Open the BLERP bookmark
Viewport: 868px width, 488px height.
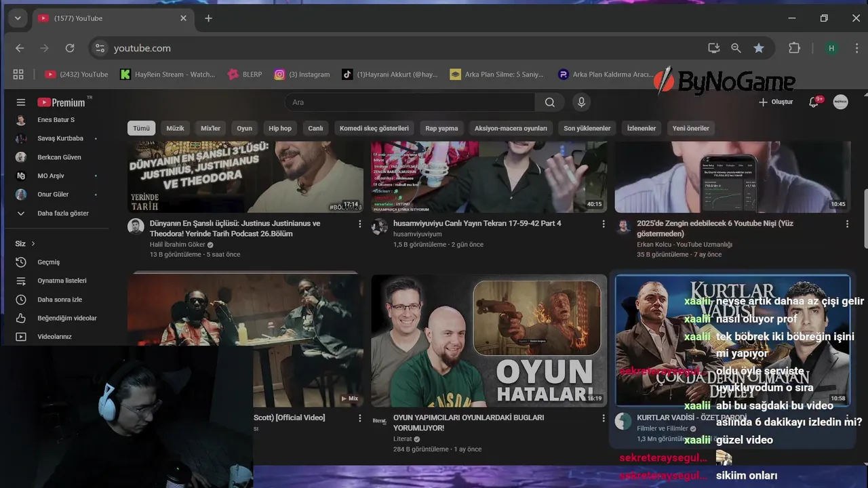(245, 75)
